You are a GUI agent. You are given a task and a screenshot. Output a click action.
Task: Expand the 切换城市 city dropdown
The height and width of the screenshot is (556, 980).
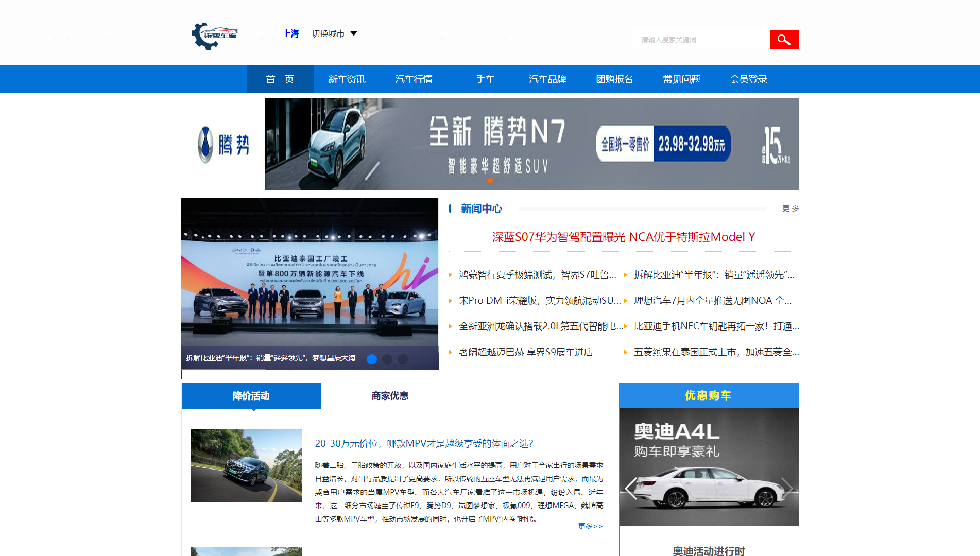328,33
